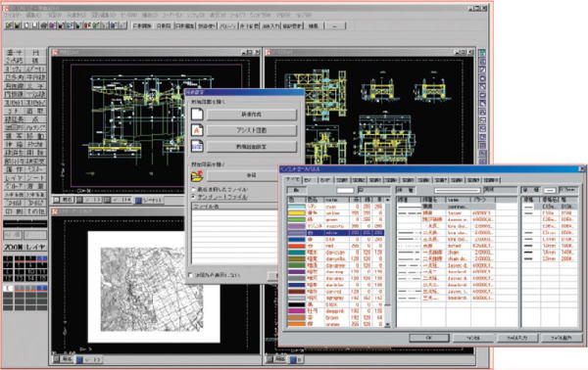Viewport: 588px width, 370px height.
Task: Click the blank new document icon
Action: pyautogui.click(x=197, y=115)
